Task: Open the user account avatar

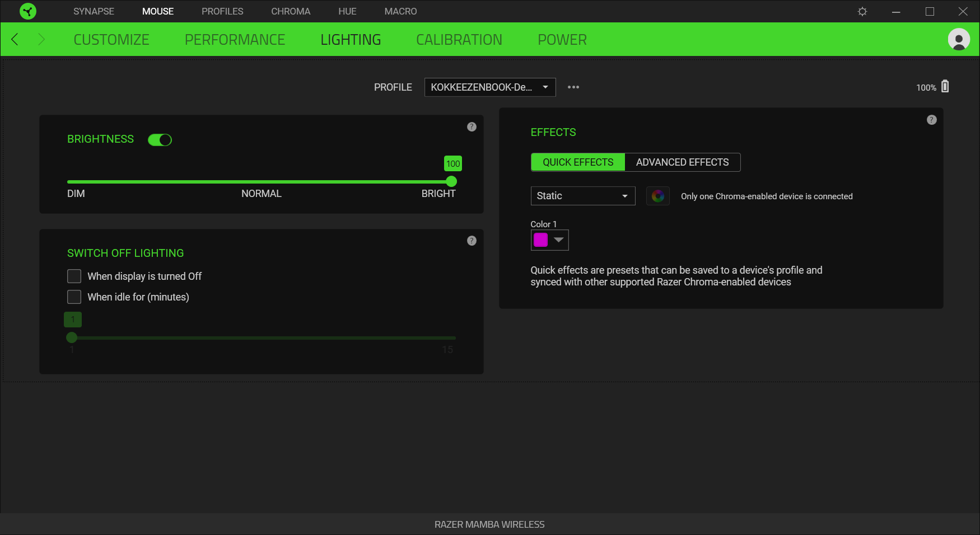Action: tap(959, 39)
